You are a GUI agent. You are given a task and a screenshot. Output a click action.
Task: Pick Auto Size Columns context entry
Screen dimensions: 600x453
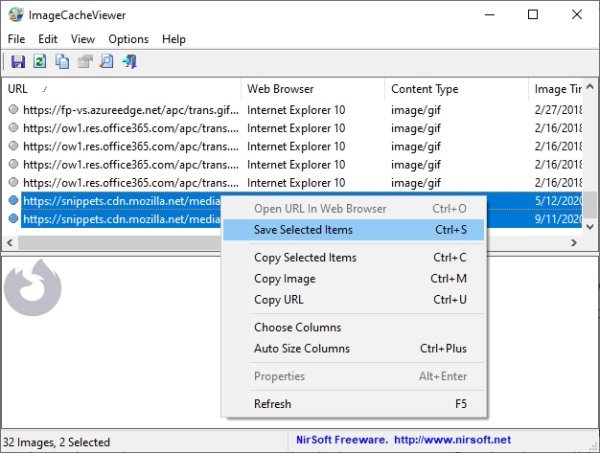pyautogui.click(x=302, y=349)
